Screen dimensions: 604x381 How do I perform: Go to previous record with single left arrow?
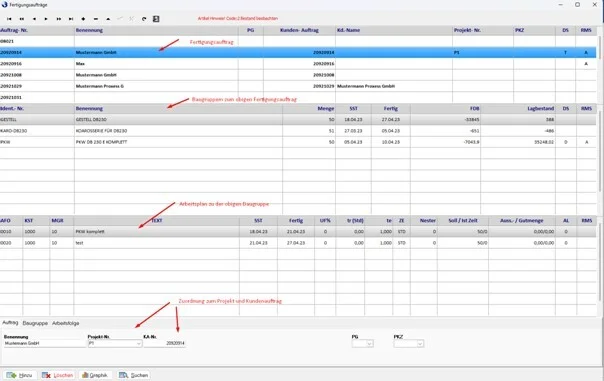point(34,19)
